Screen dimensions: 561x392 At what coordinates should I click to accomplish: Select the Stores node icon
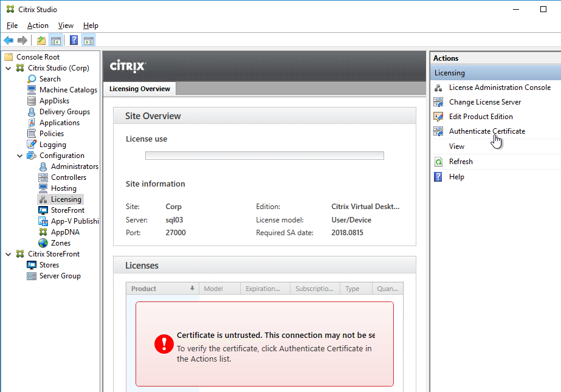[x=32, y=265]
